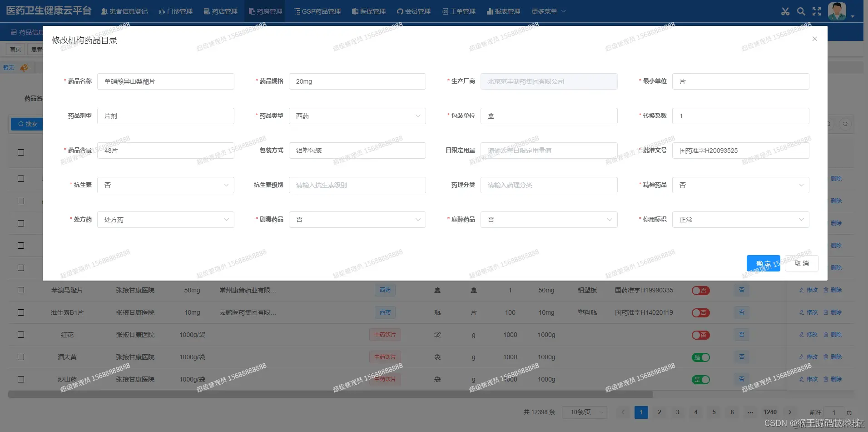The width and height of the screenshot is (868, 432).
Task: Click the announcement speaker icon
Action: (x=24, y=68)
